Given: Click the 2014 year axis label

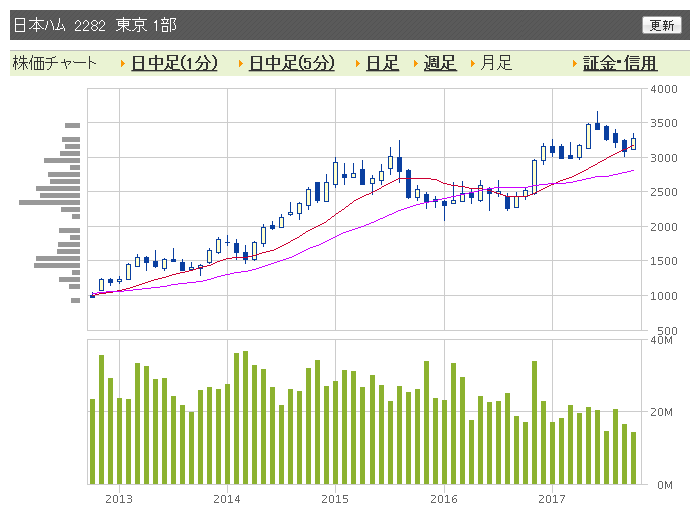Looking at the screenshot, I should click(227, 499).
